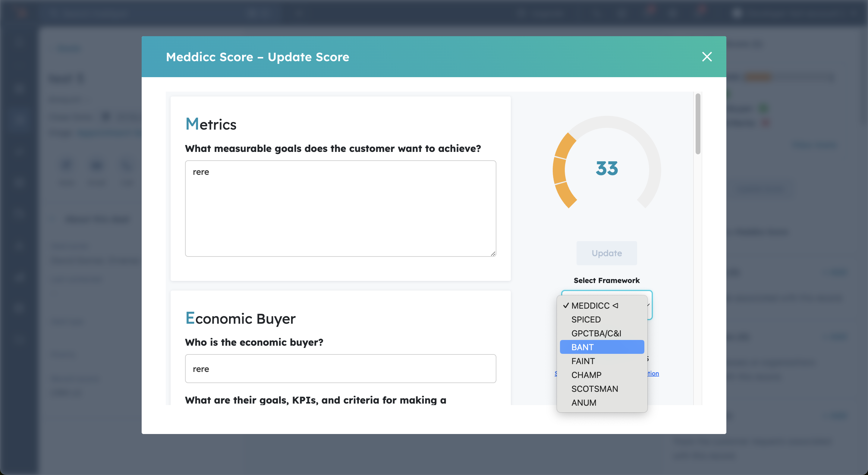The image size is (868, 475).
Task: Click the Update score button
Action: tap(606, 253)
